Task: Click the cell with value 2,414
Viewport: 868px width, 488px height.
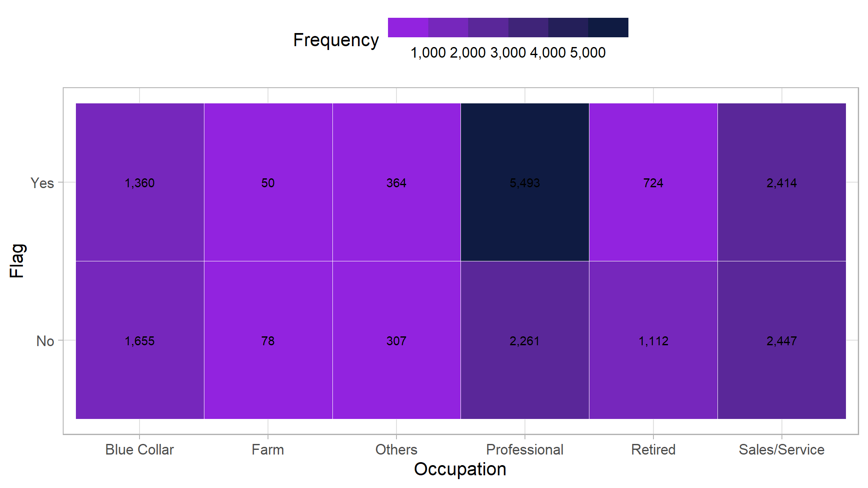Action: pos(781,182)
